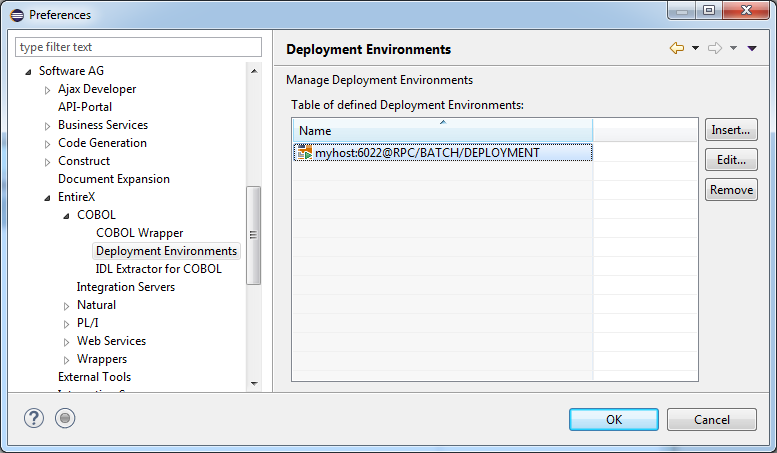
Task: Click the tree vertical scrollbar thumb
Action: (x=254, y=235)
